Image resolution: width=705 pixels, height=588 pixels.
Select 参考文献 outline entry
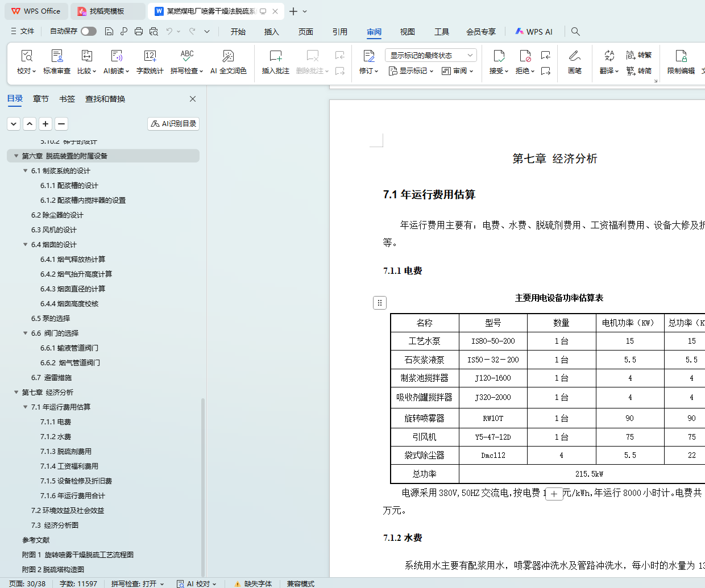[36, 540]
